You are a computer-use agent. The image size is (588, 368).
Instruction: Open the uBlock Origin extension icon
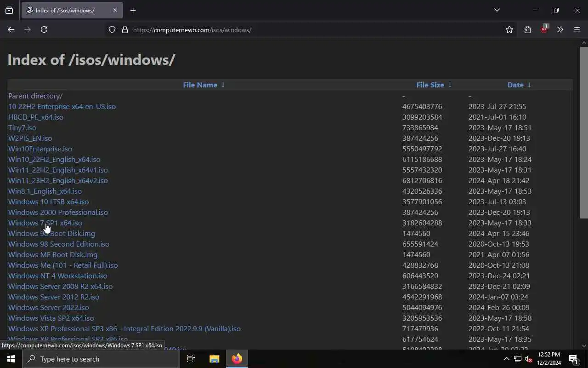(544, 29)
